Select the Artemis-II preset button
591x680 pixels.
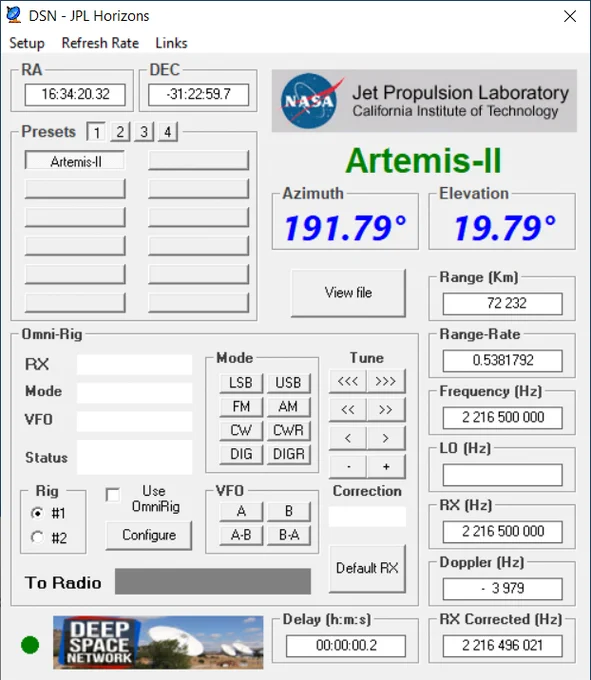75,161
